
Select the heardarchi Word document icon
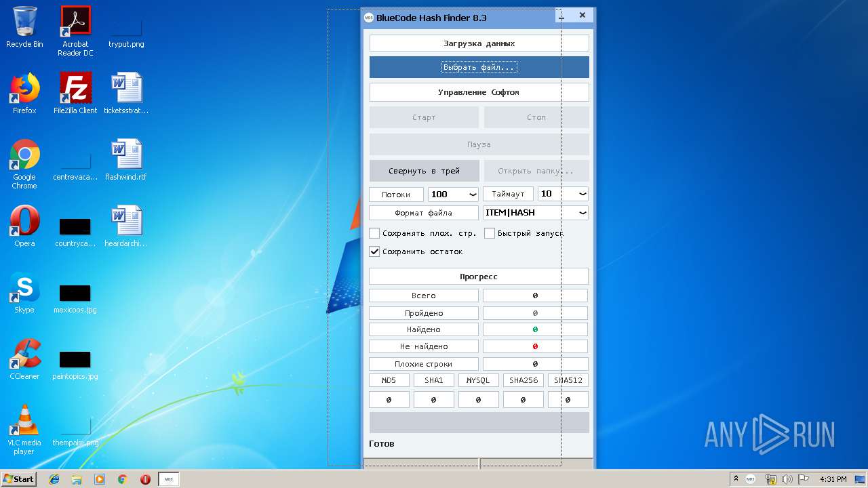pos(126,226)
